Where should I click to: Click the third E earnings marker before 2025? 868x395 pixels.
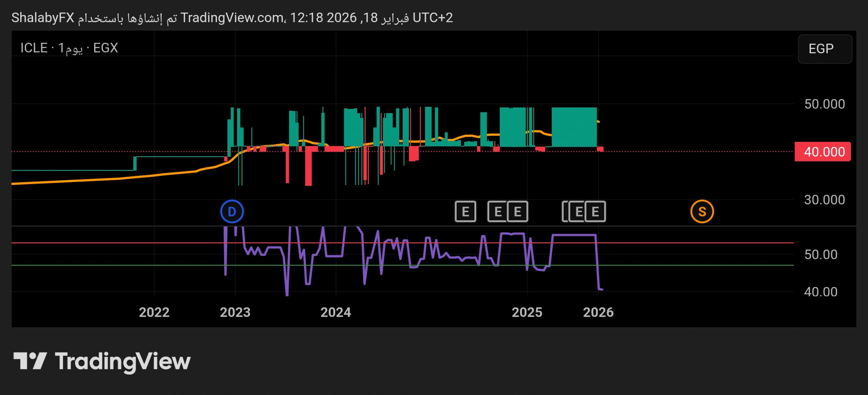517,211
